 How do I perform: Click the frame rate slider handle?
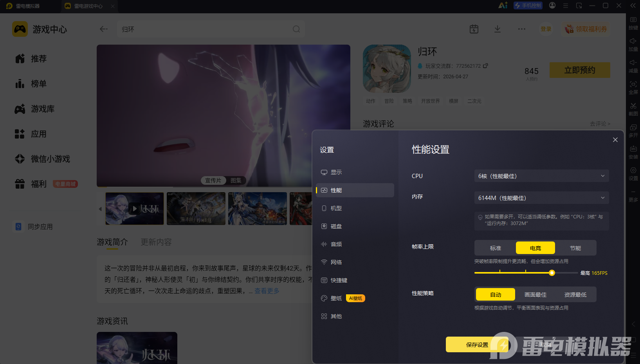[x=552, y=273]
